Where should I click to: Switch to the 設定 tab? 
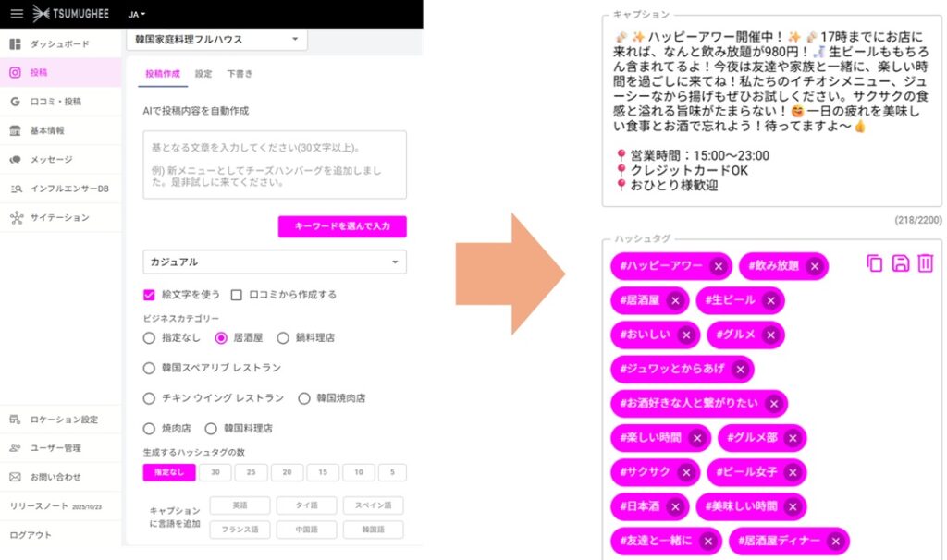pyautogui.click(x=203, y=74)
